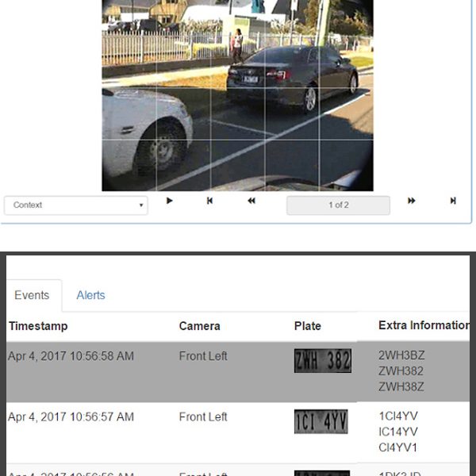Select the 10:56:58 AM event row timestamp
476x476 pixels.
click(71, 356)
